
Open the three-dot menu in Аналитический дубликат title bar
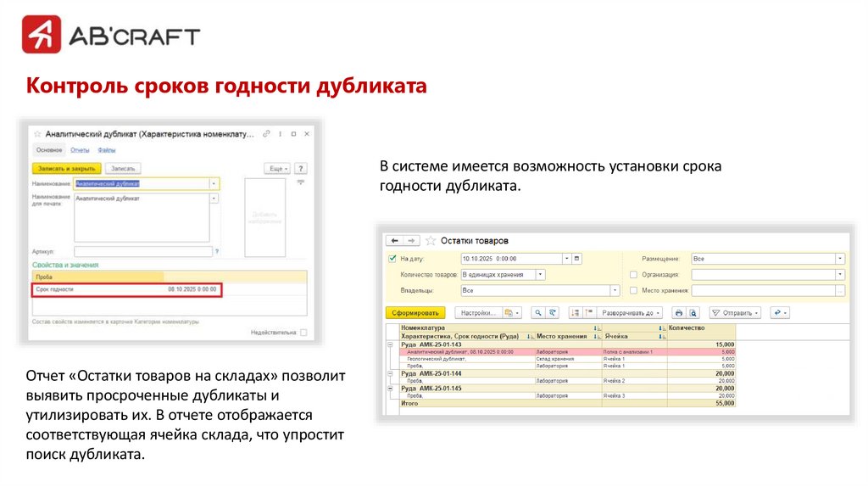pyautogui.click(x=280, y=134)
